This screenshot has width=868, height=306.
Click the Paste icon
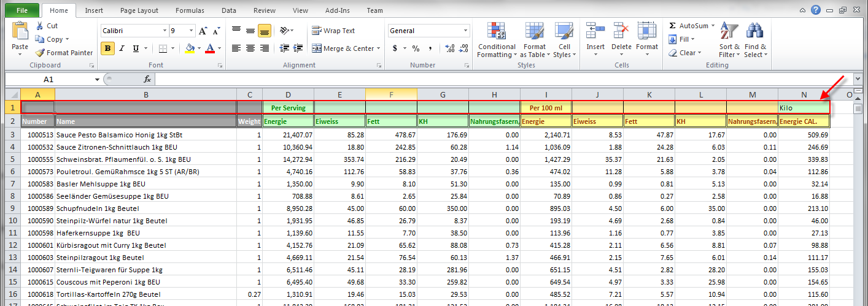coord(20,31)
